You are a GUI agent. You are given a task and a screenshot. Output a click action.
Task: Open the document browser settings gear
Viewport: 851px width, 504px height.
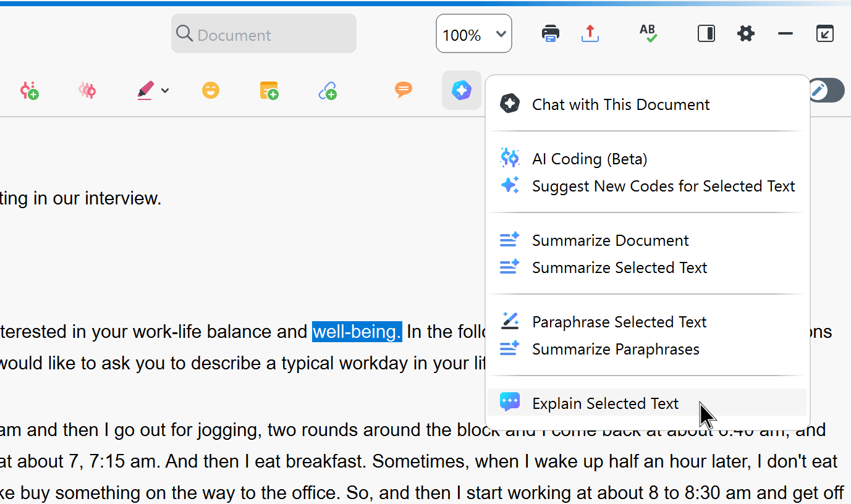(x=745, y=33)
